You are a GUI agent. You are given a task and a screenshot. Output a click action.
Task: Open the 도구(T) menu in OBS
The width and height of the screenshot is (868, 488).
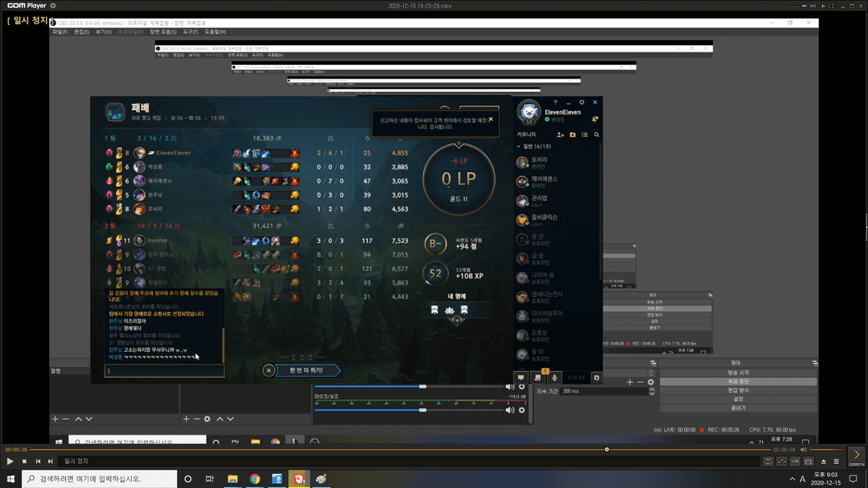point(190,32)
